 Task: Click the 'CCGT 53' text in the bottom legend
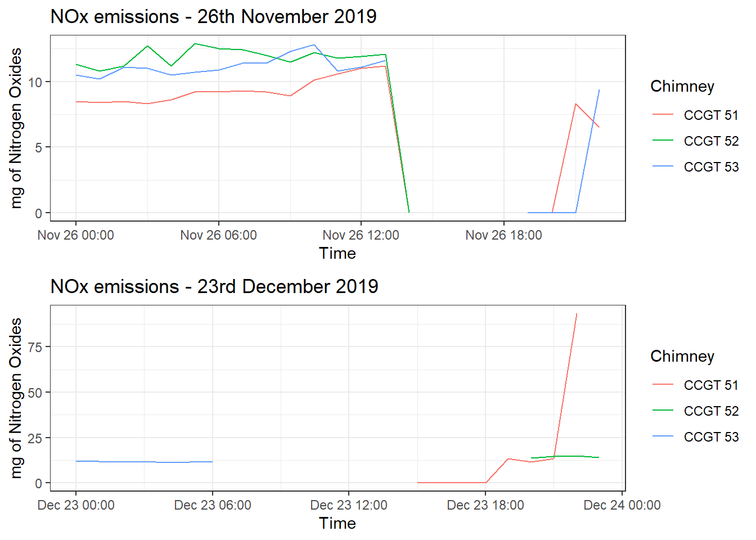click(x=711, y=437)
